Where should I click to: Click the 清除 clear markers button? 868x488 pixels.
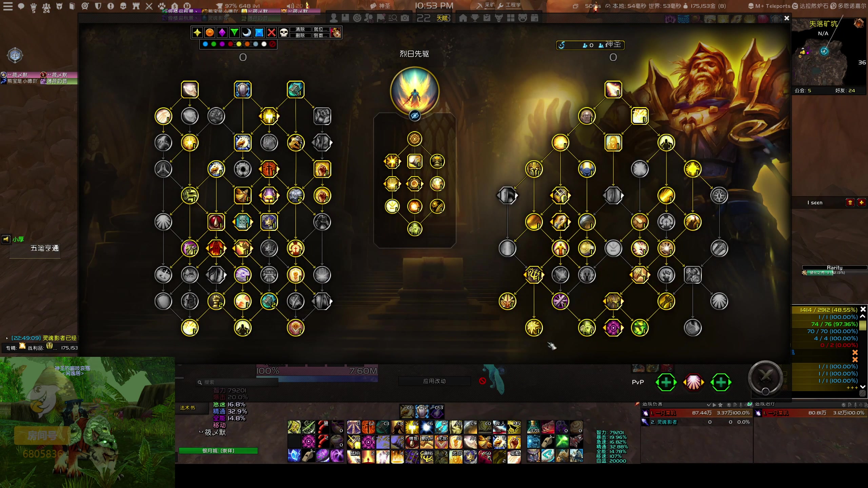(x=300, y=29)
